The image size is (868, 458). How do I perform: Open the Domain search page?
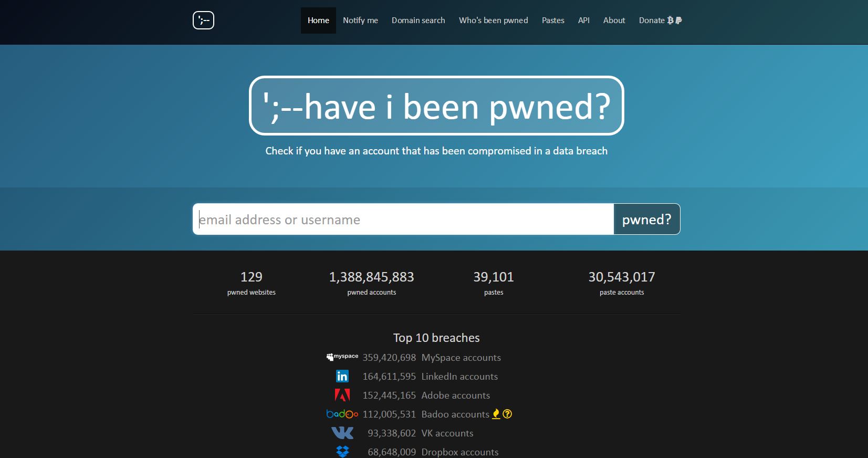pos(419,20)
